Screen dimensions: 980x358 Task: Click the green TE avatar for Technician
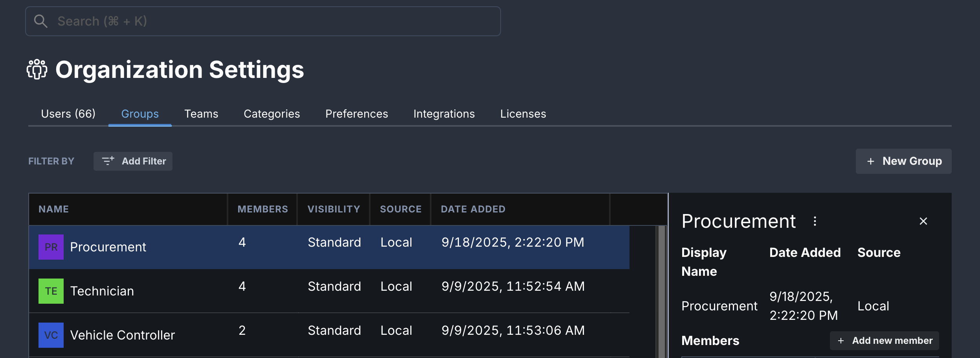(x=50, y=291)
